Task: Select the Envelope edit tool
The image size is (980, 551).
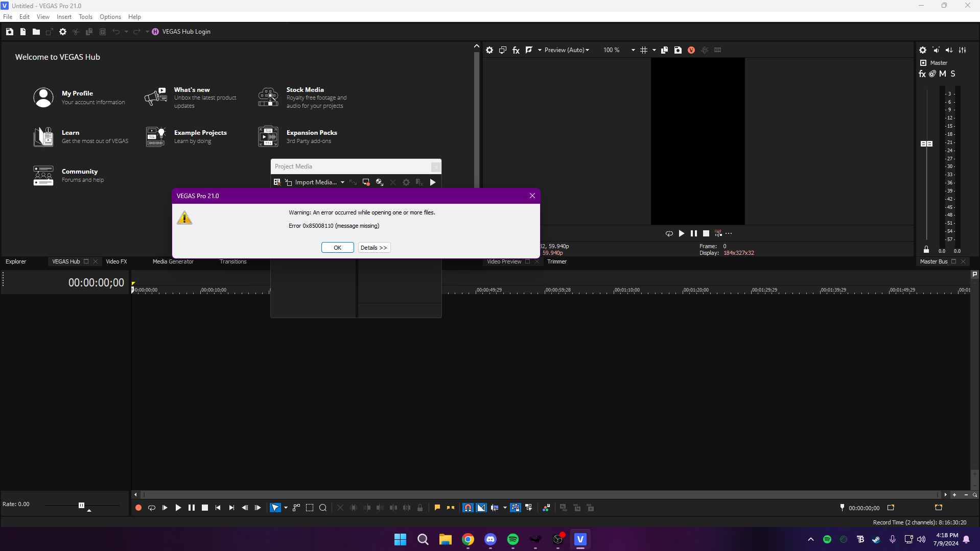Action: coord(296,508)
